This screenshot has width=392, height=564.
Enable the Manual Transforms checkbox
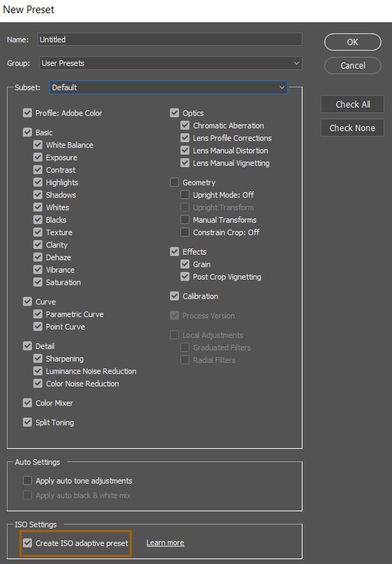[x=185, y=220]
